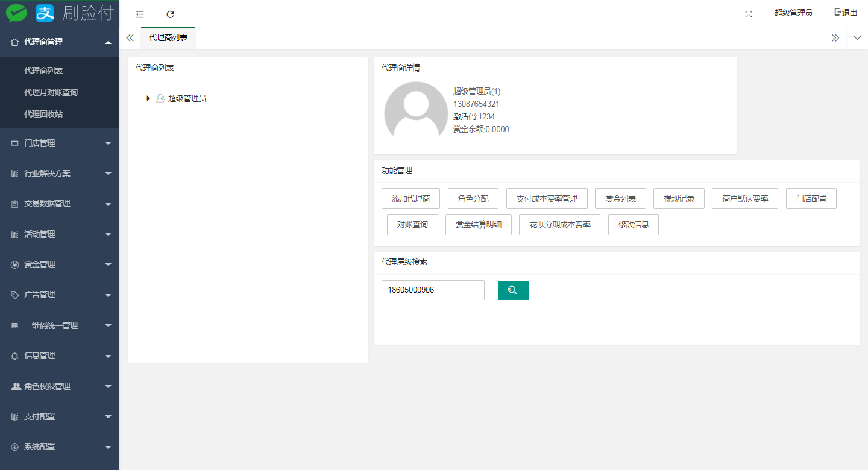Select 超级管理员 in the agent tree
The height and width of the screenshot is (470, 868).
pyautogui.click(x=187, y=98)
